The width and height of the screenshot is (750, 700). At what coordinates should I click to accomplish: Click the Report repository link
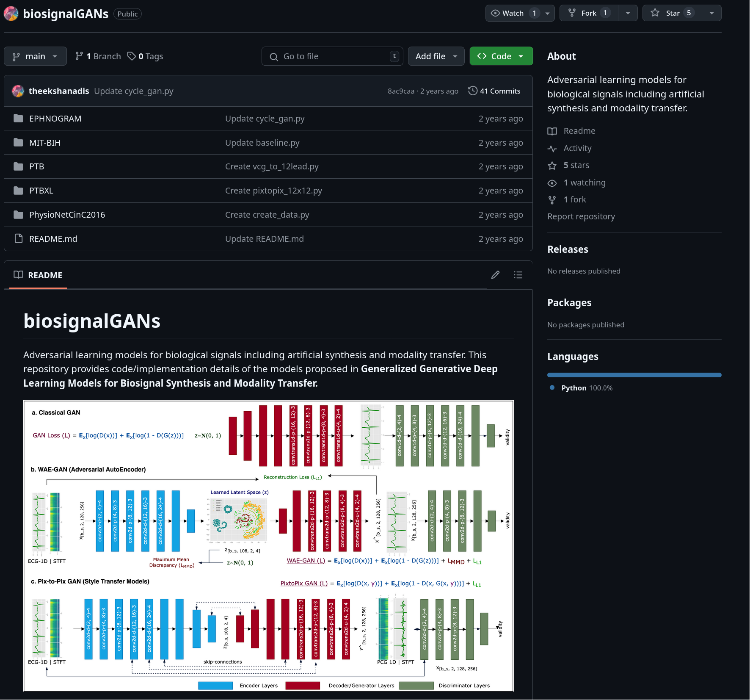tap(581, 216)
